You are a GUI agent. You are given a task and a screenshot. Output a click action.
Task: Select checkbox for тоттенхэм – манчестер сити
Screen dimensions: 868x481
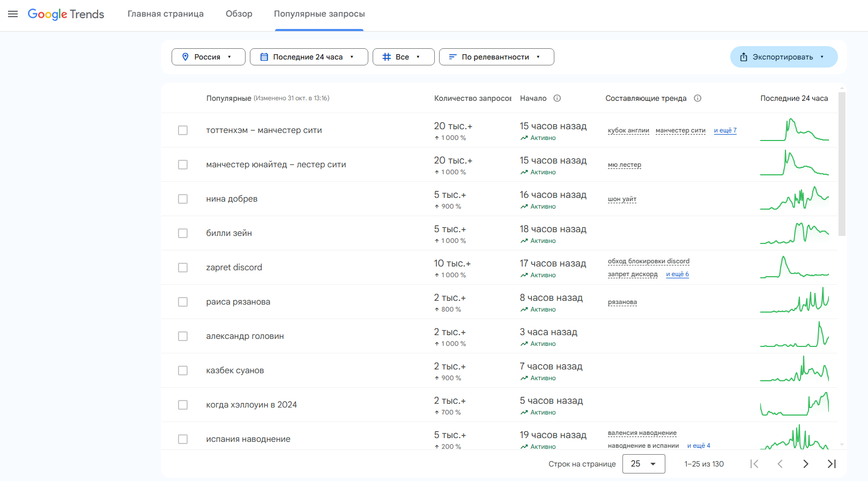click(183, 130)
